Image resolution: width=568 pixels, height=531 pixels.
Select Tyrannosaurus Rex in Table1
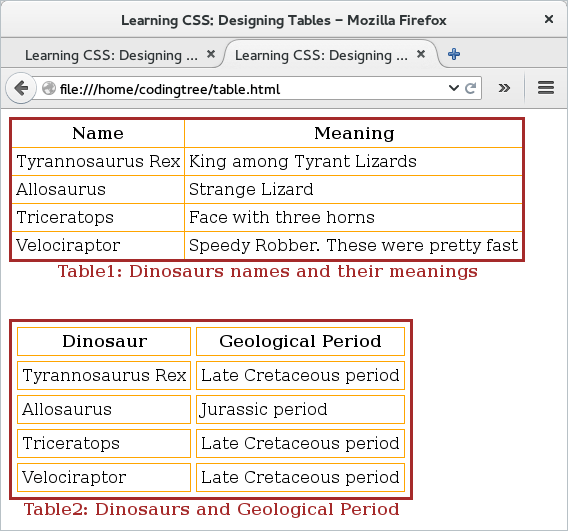pyautogui.click(x=98, y=162)
